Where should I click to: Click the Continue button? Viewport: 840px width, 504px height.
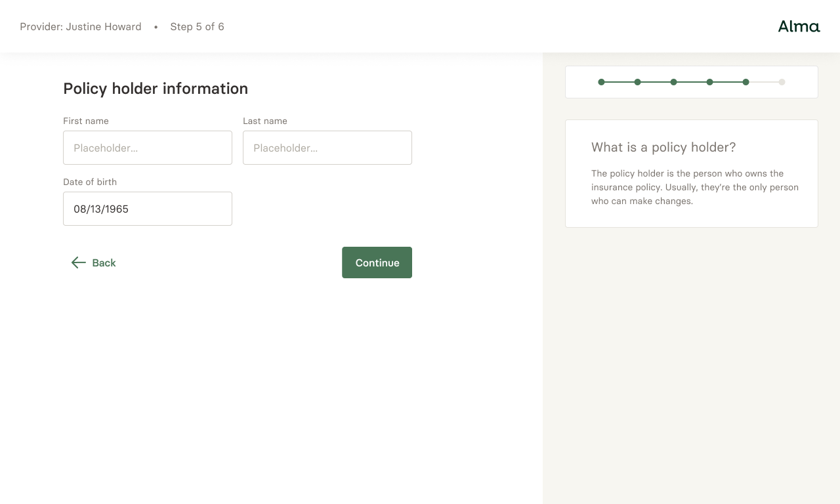(377, 262)
